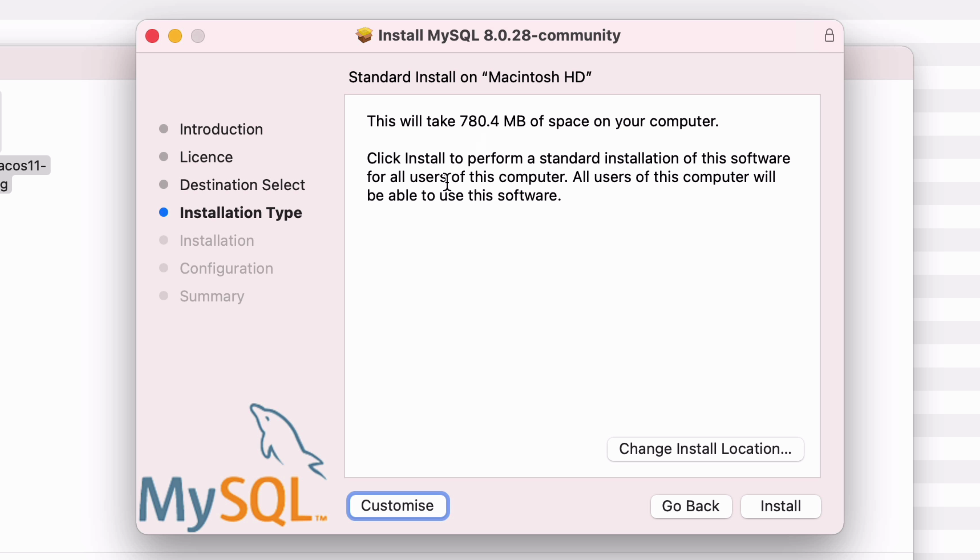Click the lock icon in title bar
This screenshot has width=980, height=560.
click(x=829, y=36)
